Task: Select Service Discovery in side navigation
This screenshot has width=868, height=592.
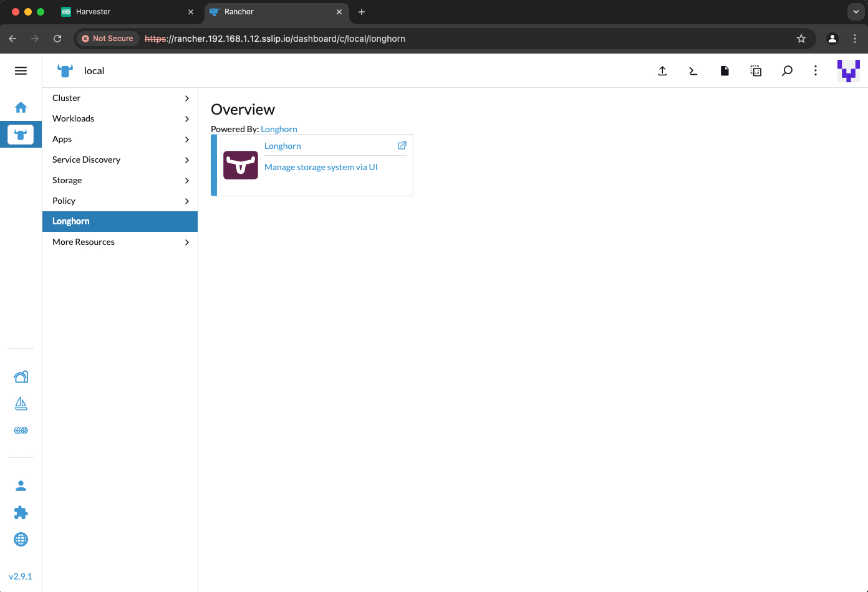Action: click(x=120, y=160)
